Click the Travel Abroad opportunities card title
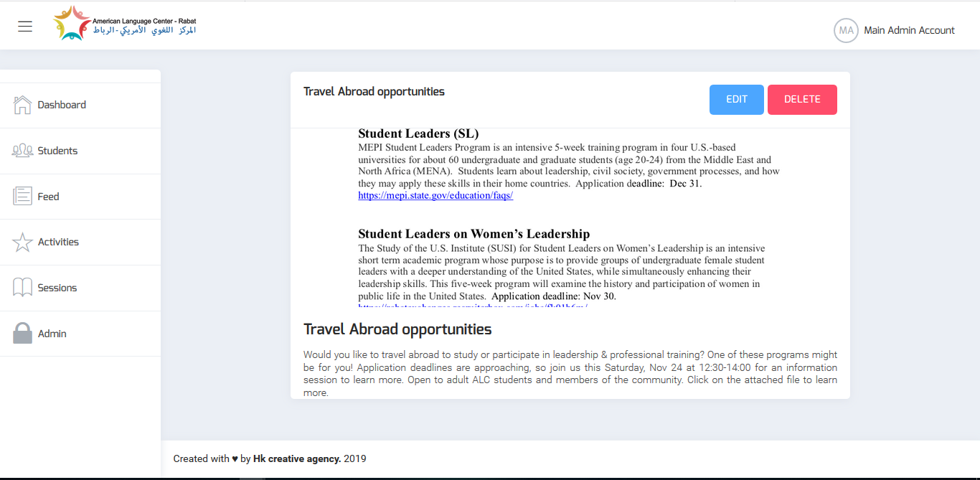The image size is (980, 480). pos(374,92)
